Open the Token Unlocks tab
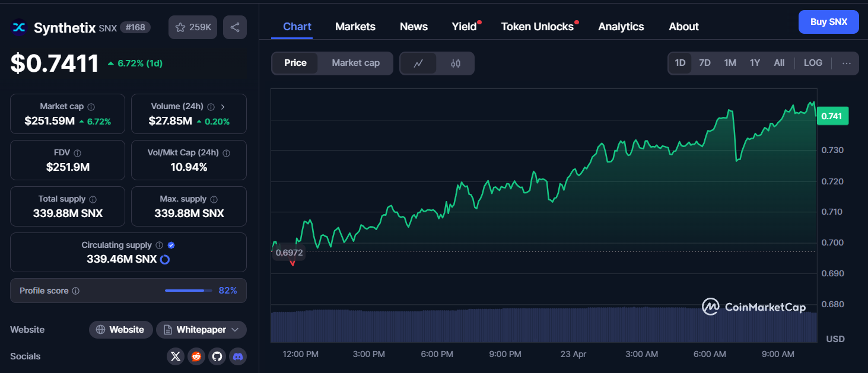This screenshot has width=868, height=373. pyautogui.click(x=537, y=27)
